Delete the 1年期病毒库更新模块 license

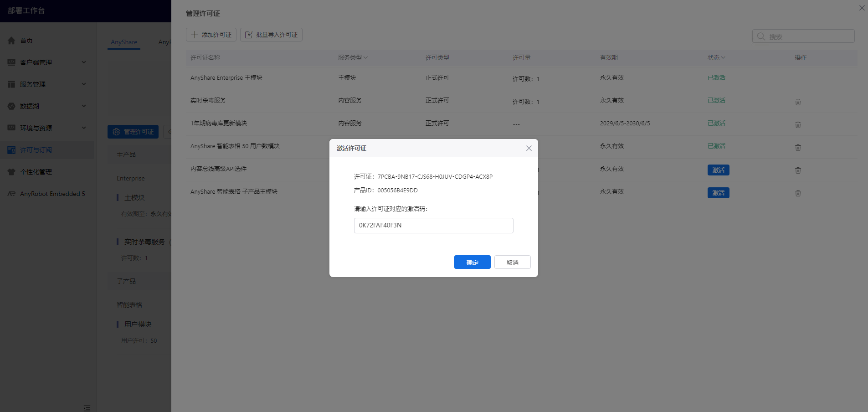click(x=798, y=124)
